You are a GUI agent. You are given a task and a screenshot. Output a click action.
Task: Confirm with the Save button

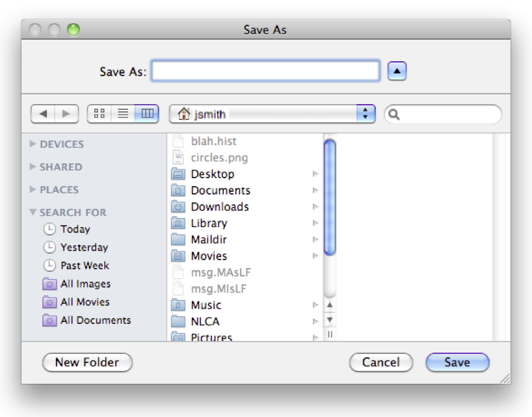pos(457,362)
